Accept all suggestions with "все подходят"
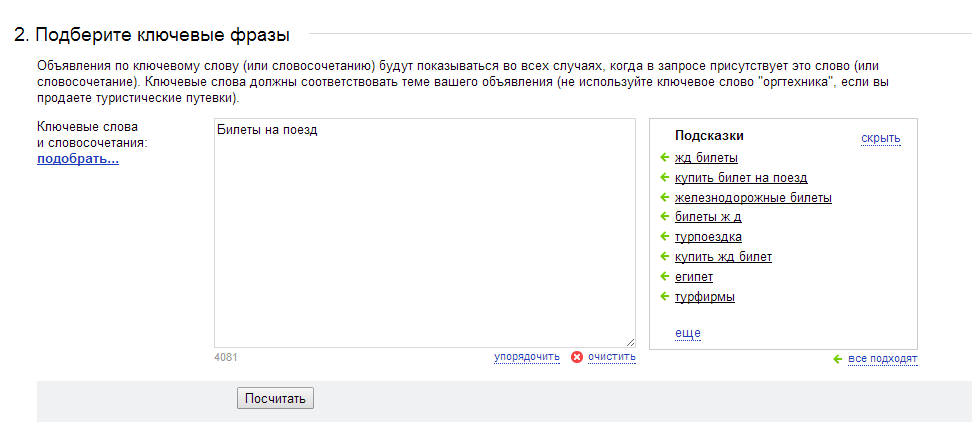The image size is (972, 442). tap(883, 359)
